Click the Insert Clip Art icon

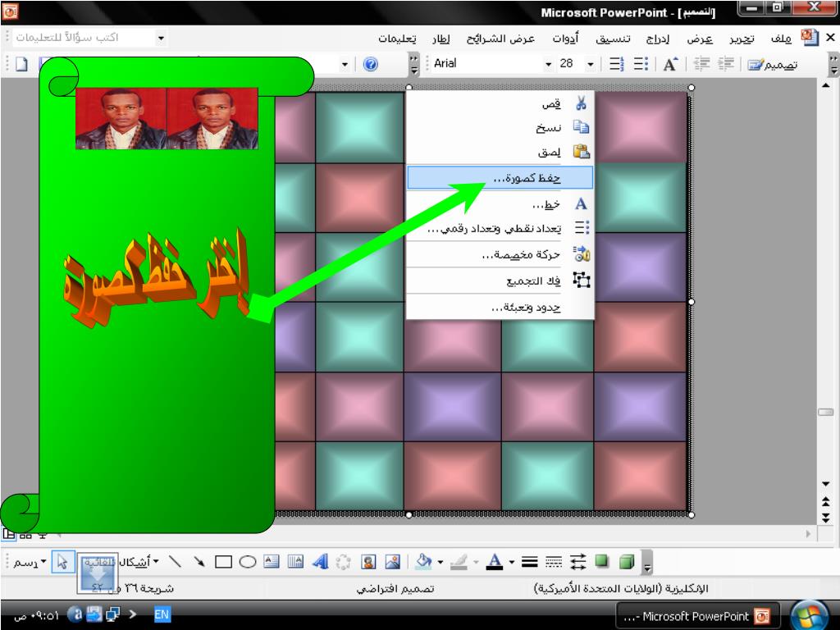pos(368,562)
